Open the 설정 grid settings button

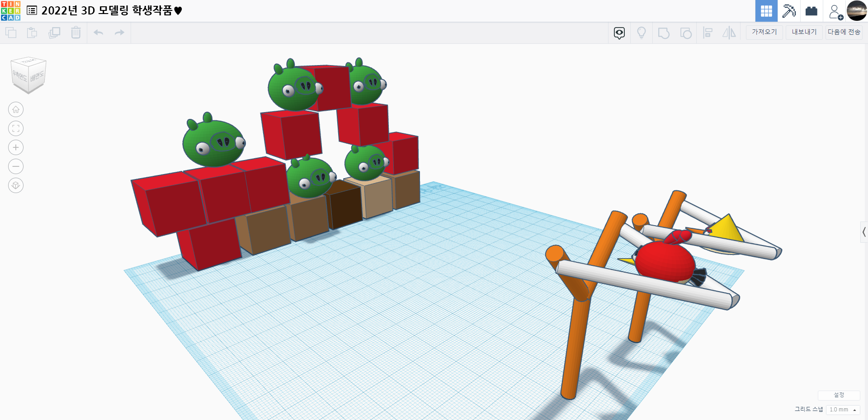click(x=839, y=395)
